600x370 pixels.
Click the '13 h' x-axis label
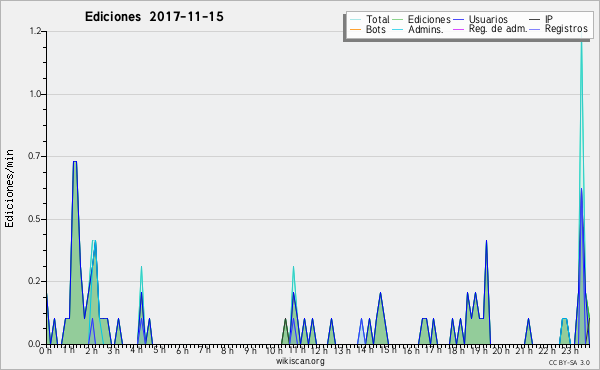pos(342,350)
